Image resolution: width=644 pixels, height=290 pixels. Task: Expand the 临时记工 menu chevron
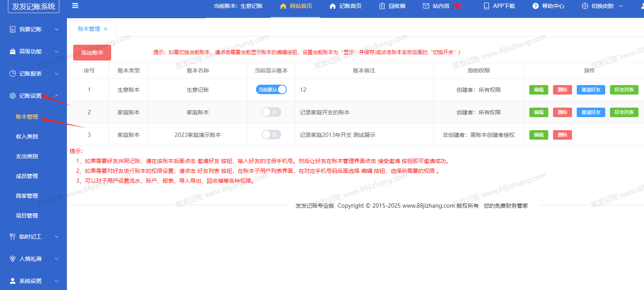click(x=57, y=237)
